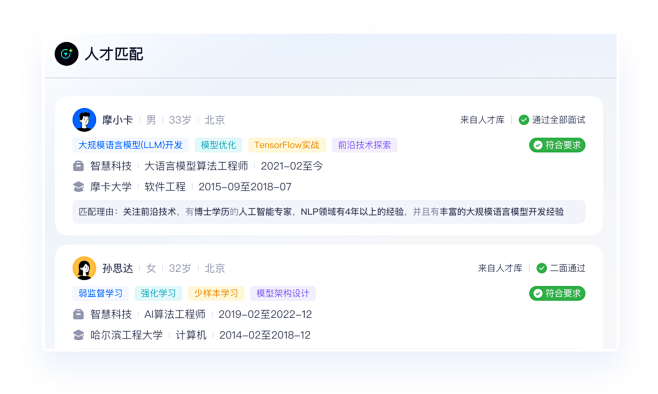
Task: Click the 2019-02至2022-12 work period
Action: 265,314
